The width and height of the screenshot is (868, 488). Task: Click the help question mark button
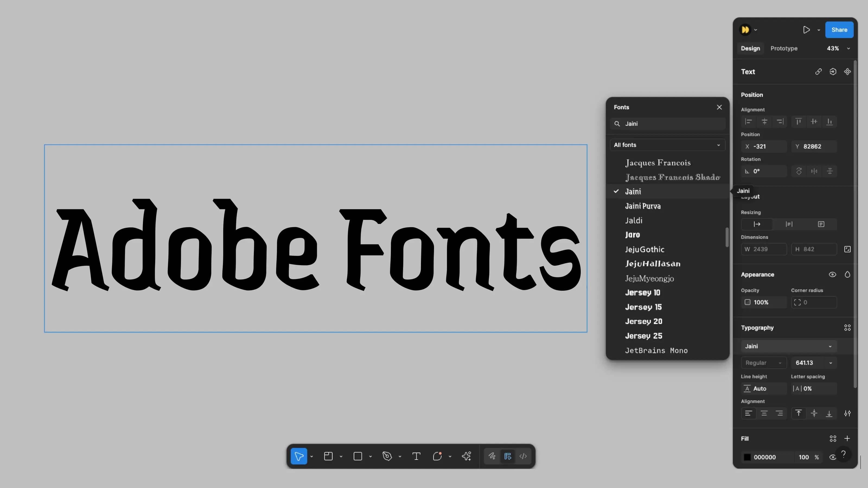point(843,454)
